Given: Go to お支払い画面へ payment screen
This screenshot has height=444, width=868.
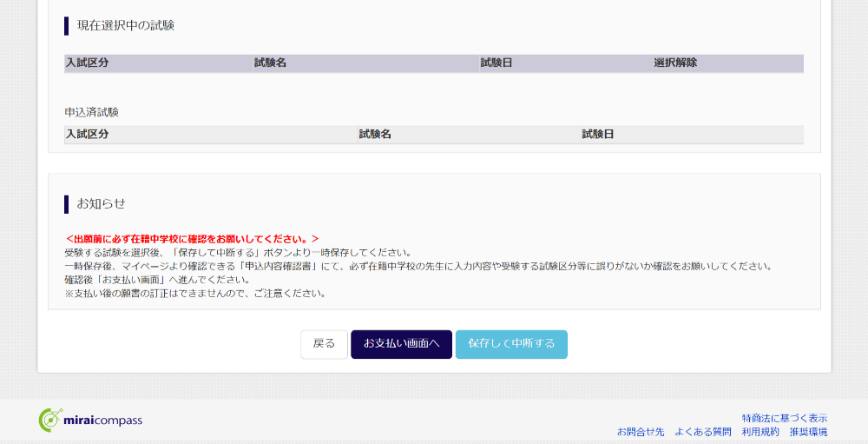Looking at the screenshot, I should pyautogui.click(x=401, y=344).
